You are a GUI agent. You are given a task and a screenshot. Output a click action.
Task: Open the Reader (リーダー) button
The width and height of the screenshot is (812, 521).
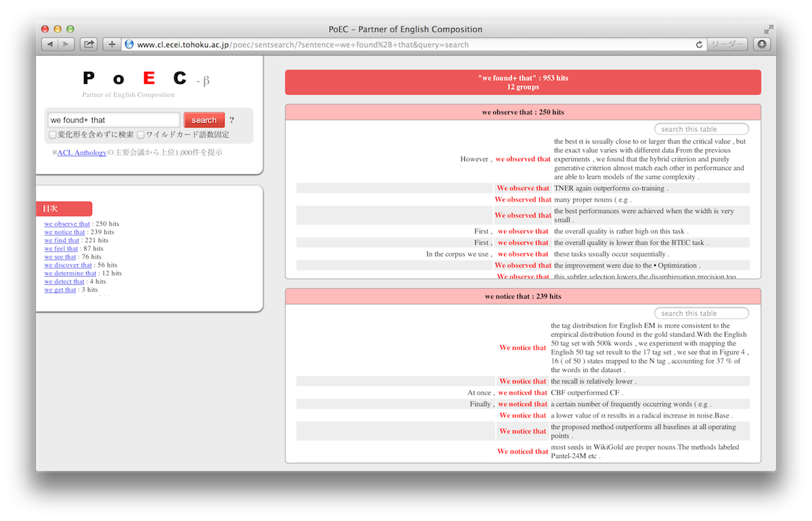pos(727,45)
